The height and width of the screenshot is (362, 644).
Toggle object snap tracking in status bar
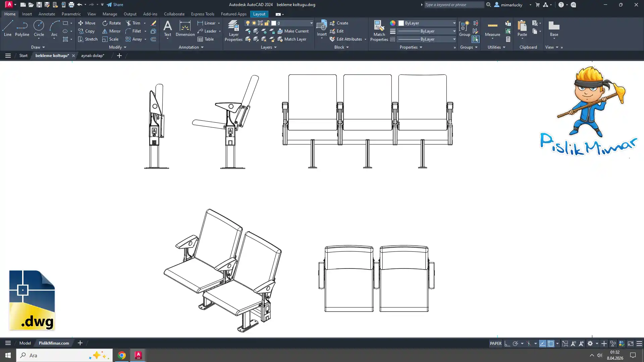[x=542, y=344]
